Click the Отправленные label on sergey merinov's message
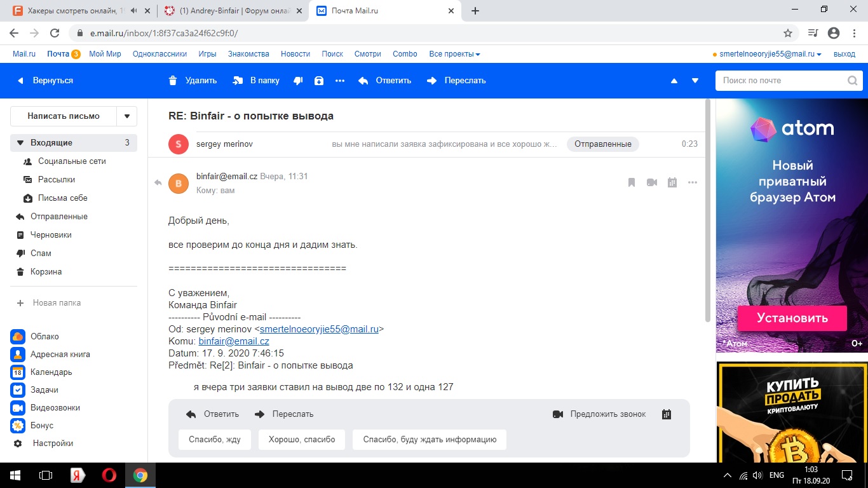The width and height of the screenshot is (868, 488). click(603, 144)
